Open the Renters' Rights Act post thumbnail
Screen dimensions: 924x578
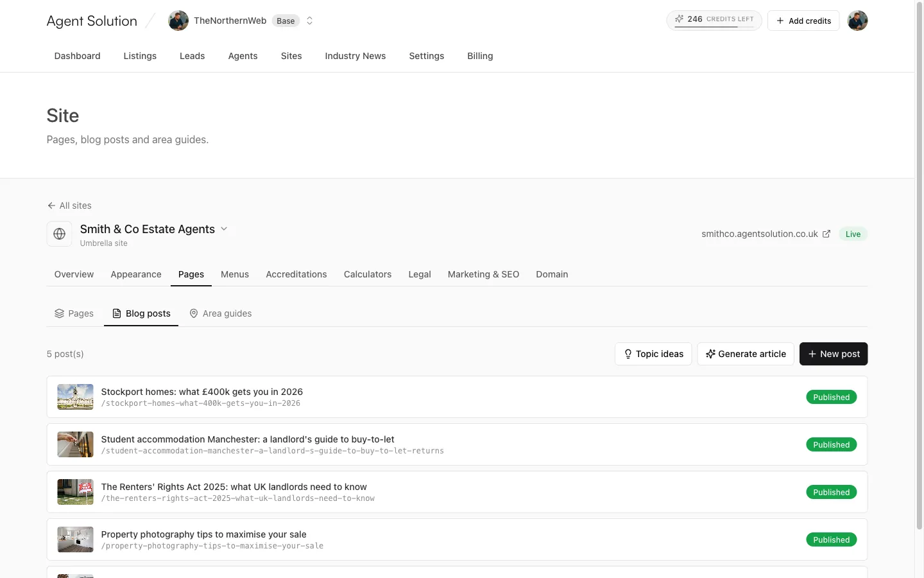pos(75,492)
